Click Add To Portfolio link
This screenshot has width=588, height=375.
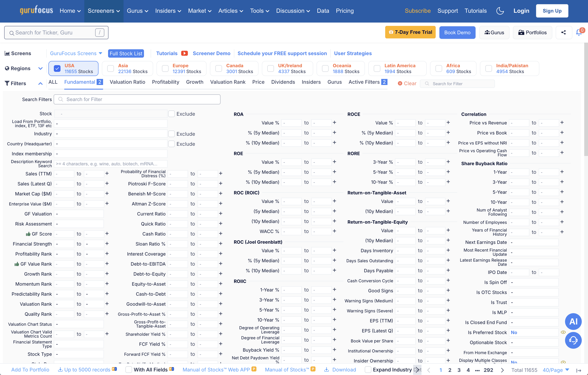[30, 370]
